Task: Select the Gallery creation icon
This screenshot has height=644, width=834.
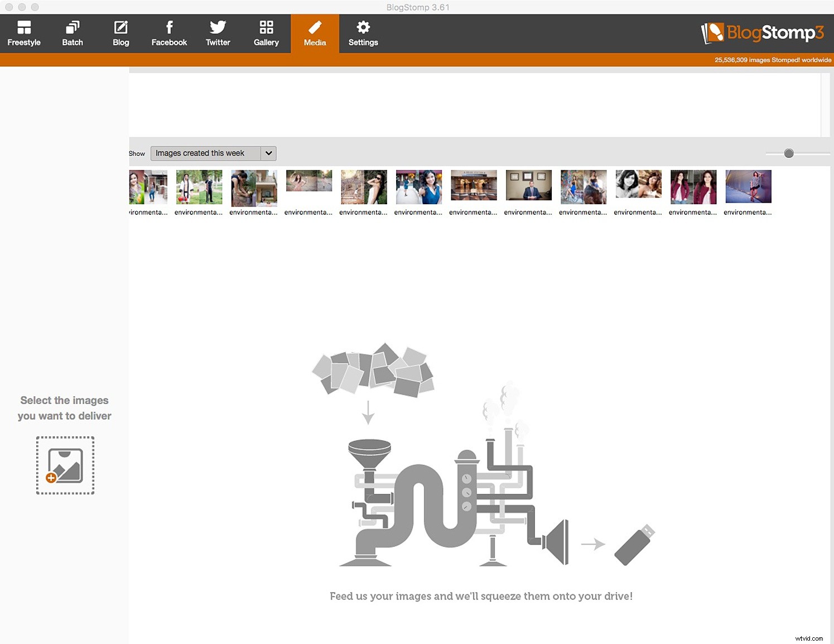Action: pos(266,32)
